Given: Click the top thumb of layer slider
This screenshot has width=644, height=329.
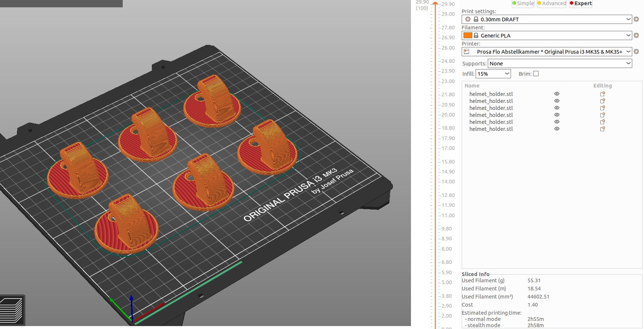Looking at the screenshot, I should (435, 3).
